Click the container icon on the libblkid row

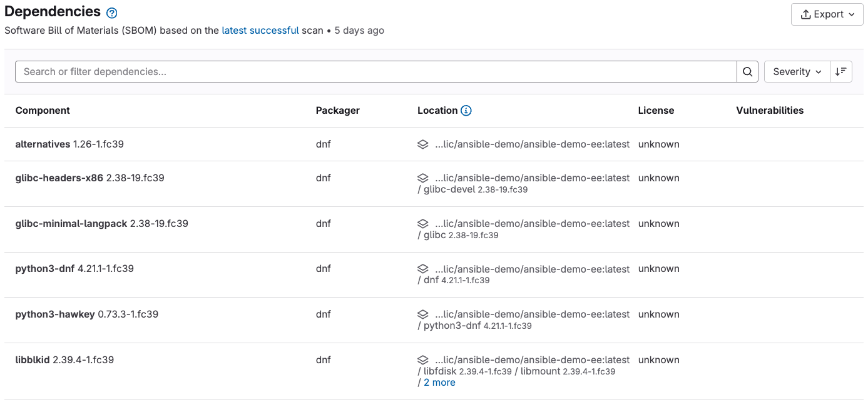[424, 359]
